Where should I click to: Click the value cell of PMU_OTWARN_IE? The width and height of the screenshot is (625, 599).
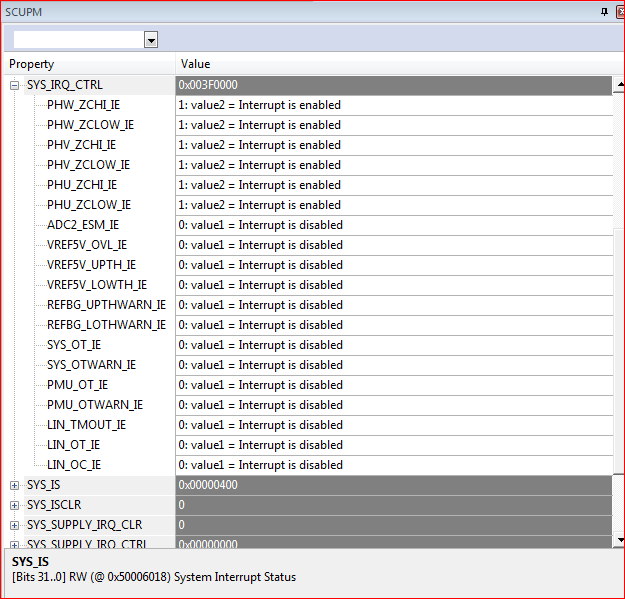[x=394, y=405]
